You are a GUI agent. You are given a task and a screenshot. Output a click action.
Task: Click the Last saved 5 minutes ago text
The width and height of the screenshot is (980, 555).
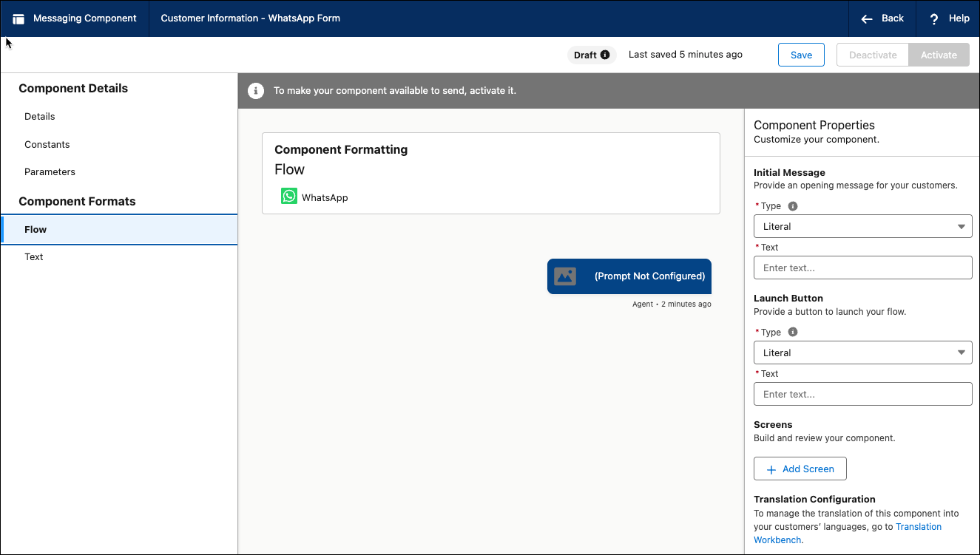(686, 55)
